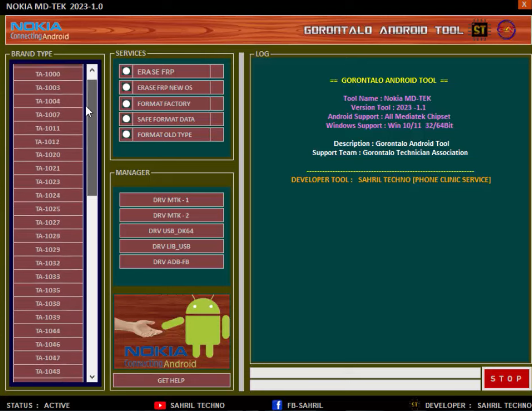Click the lower progress bar field
532x411 pixels.
[365, 385]
